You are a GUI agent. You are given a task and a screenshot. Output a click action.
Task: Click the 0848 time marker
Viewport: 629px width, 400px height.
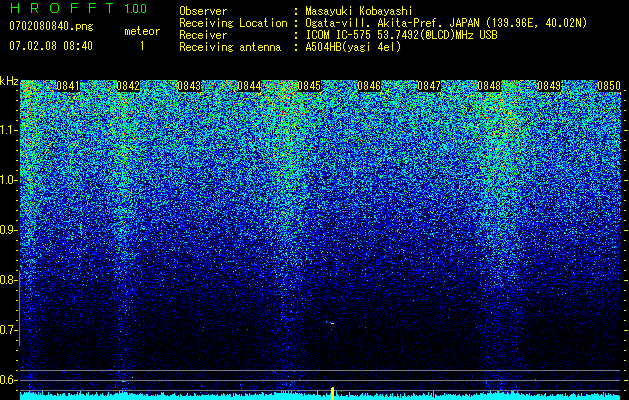pyautogui.click(x=489, y=86)
